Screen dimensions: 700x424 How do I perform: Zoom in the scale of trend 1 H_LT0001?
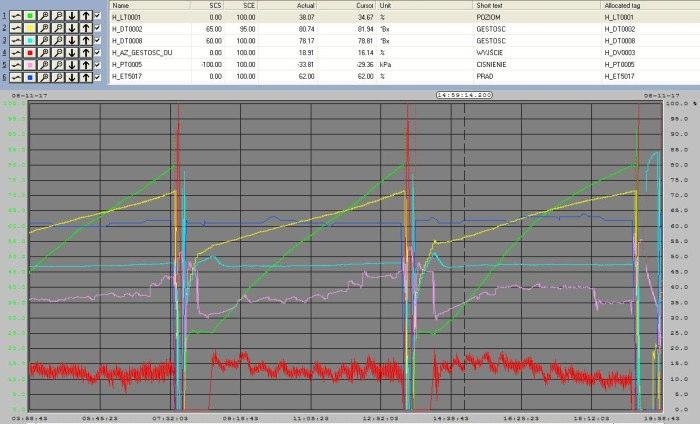pos(44,16)
